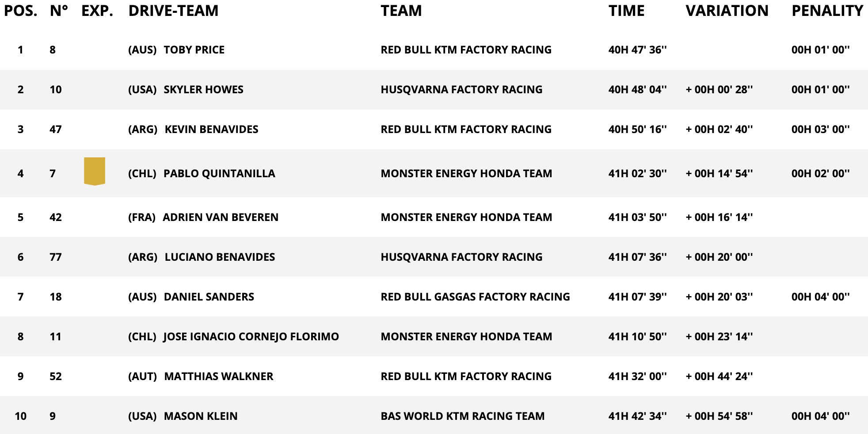This screenshot has height=434, width=868.
Task: Open Skyler Howes rider entry
Action: tap(203, 90)
